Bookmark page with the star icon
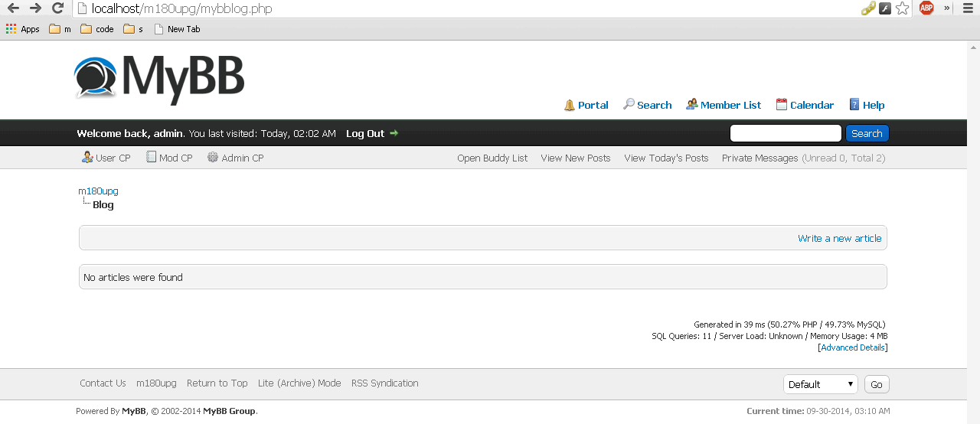980x424 pixels. point(903,8)
